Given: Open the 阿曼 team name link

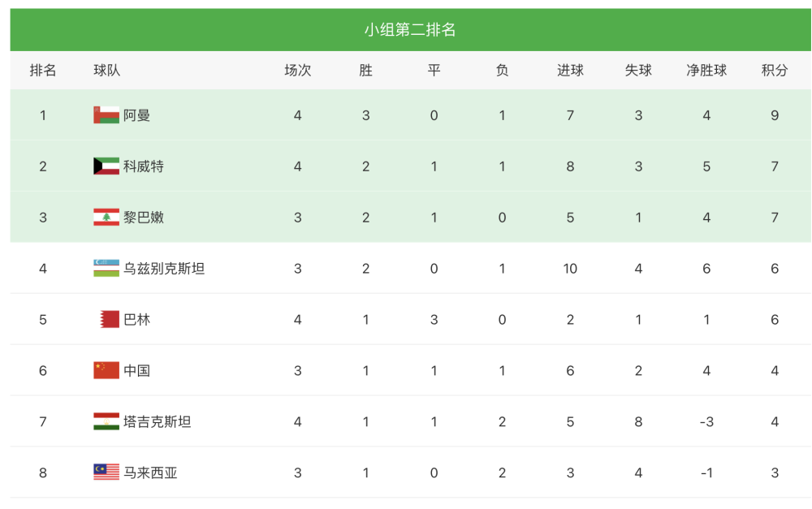Looking at the screenshot, I should click(137, 115).
